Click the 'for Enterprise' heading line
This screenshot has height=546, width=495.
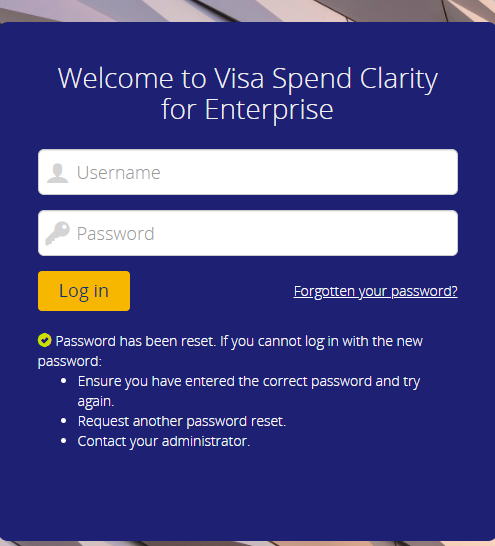click(248, 110)
